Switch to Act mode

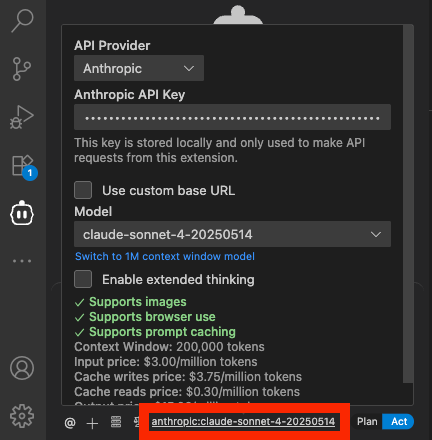coord(399,422)
